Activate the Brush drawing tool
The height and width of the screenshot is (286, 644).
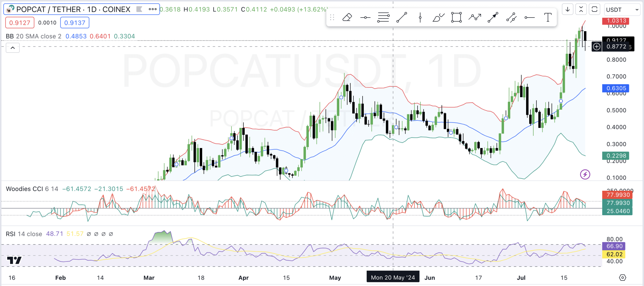(438, 17)
